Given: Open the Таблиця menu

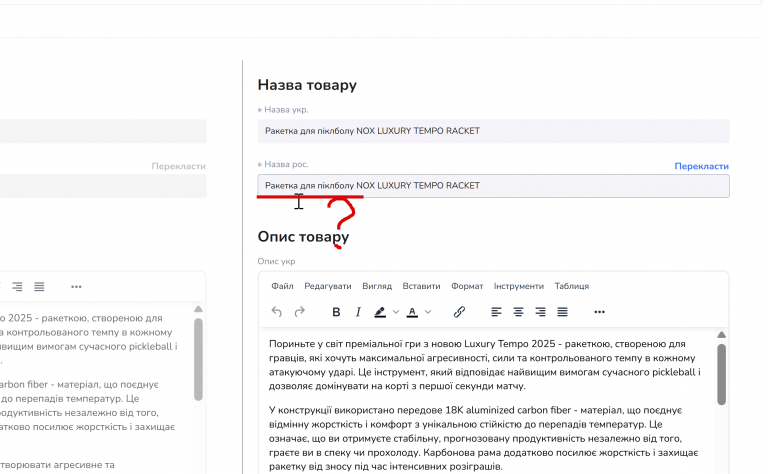Looking at the screenshot, I should [572, 286].
